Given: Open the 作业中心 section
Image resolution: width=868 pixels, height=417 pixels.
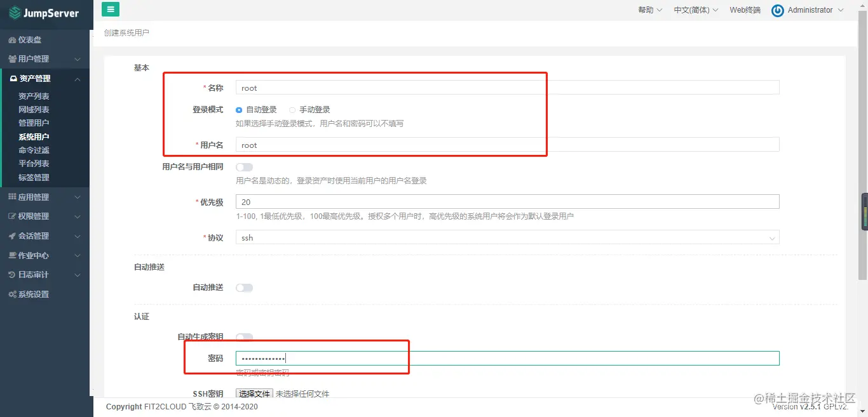Looking at the screenshot, I should tap(35, 255).
